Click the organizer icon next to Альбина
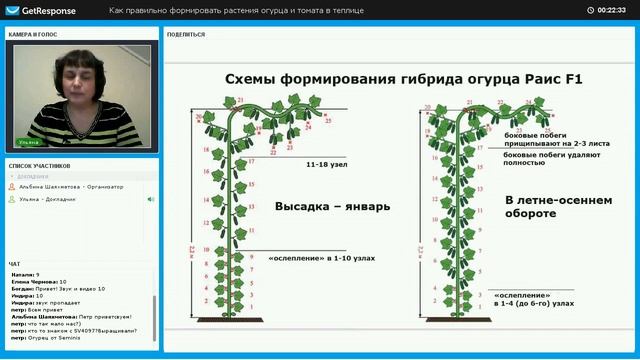Image resolution: width=640 pixels, height=360 pixels. [x=12, y=187]
